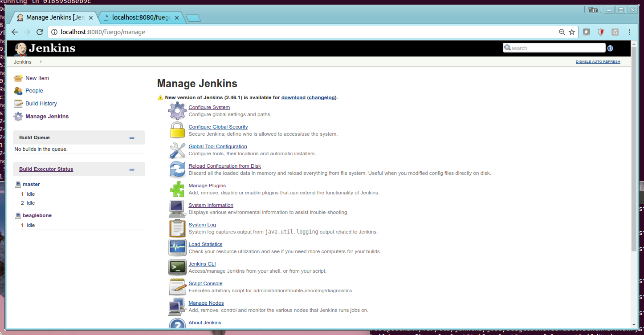The image size is (644, 335).
Task: Collapse the Build Queue panel
Action: coord(132,138)
